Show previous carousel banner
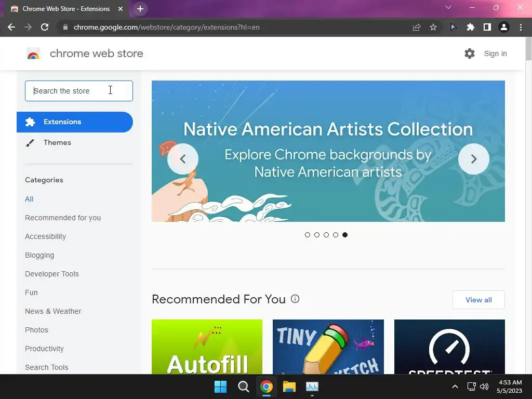532x399 pixels. tap(183, 159)
